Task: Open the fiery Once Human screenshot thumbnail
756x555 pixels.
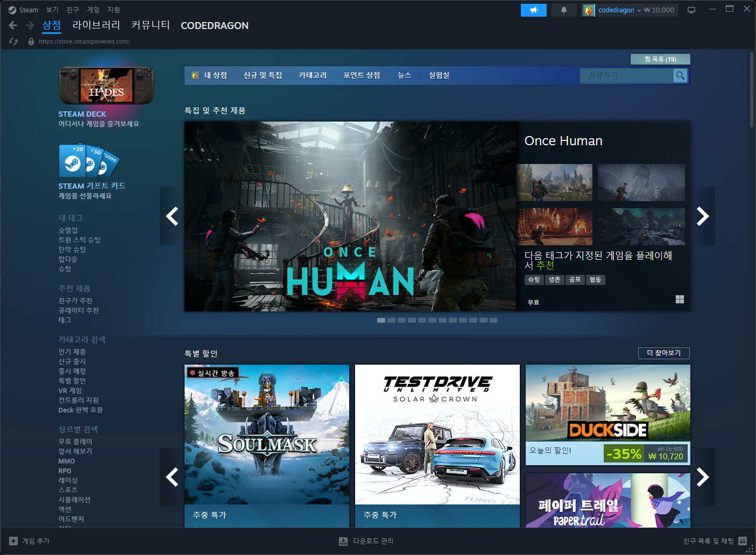Action: pyautogui.click(x=554, y=226)
